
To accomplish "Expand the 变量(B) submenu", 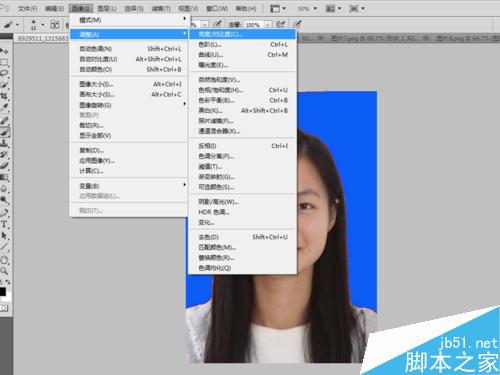I will [x=129, y=186].
